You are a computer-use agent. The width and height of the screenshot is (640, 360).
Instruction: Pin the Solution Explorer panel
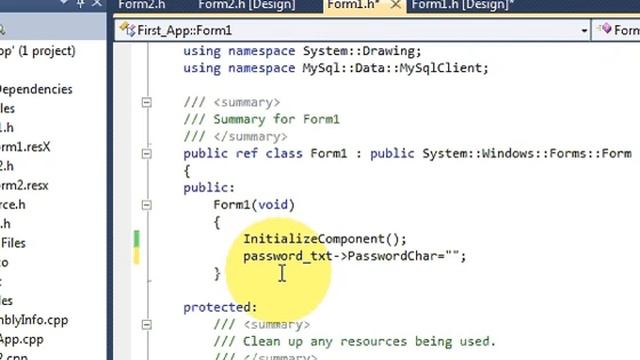click(x=80, y=4)
